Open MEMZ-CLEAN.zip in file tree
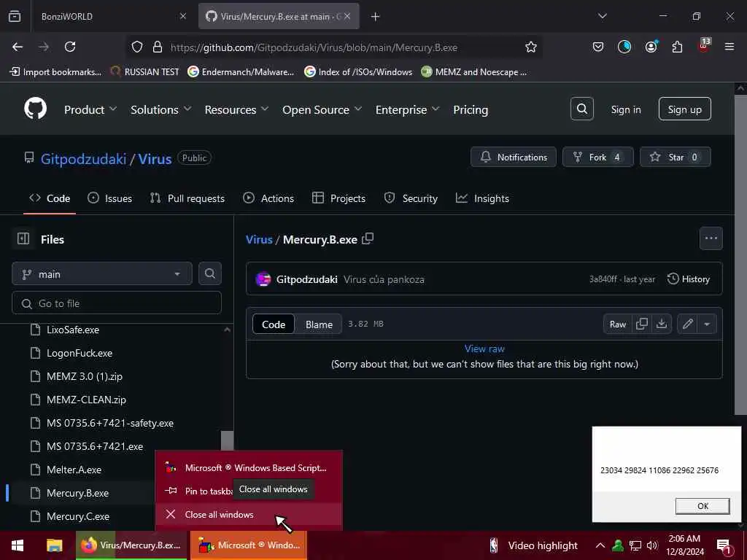 click(86, 400)
